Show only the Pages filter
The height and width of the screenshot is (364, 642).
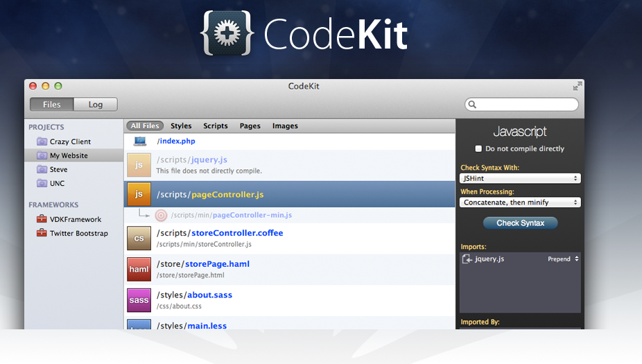tap(250, 125)
